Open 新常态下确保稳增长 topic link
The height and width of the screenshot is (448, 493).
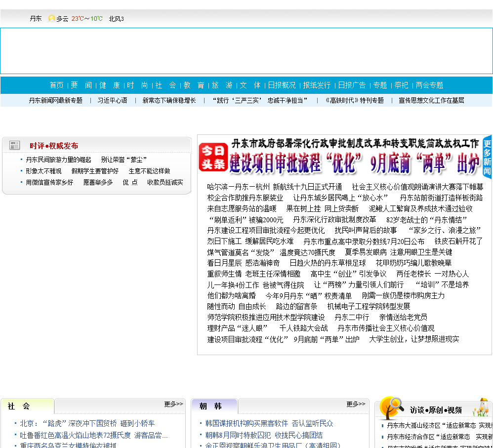(x=169, y=101)
